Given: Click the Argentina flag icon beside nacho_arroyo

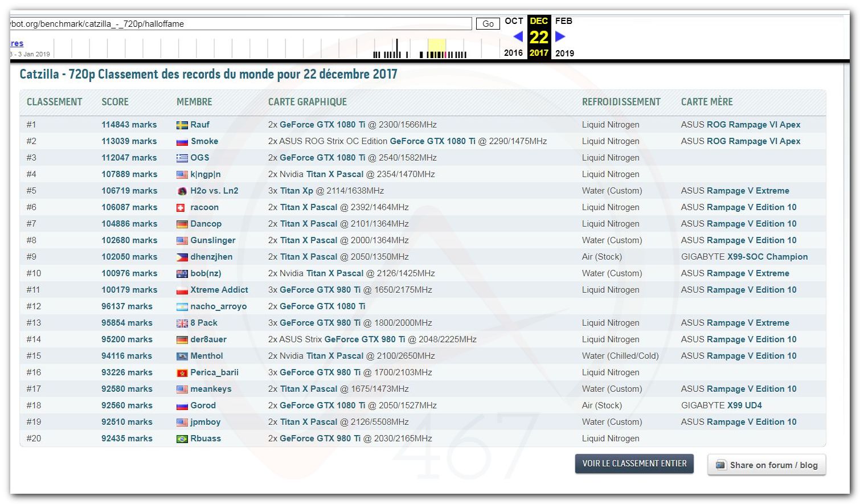Looking at the screenshot, I should point(182,307).
